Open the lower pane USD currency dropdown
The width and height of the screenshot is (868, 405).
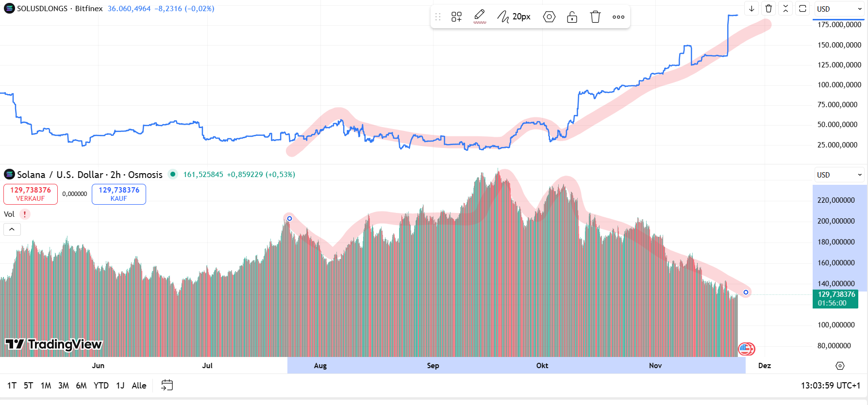pos(839,175)
